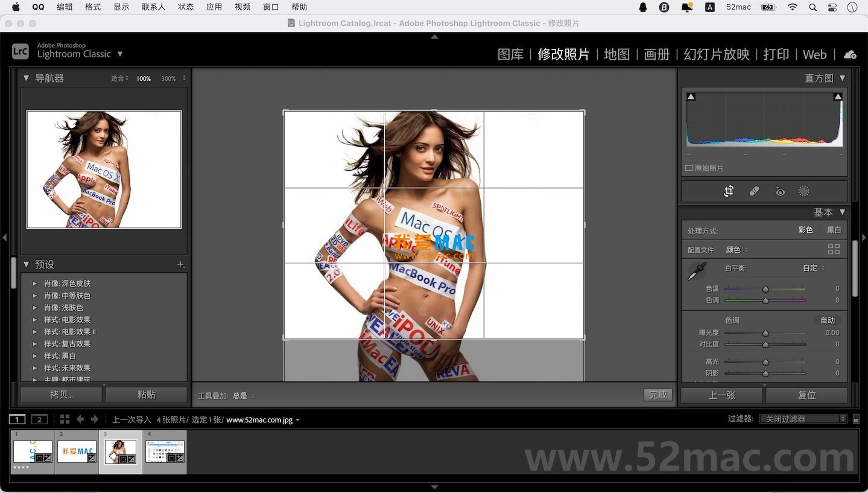
Task: Open macOS Control Center icon
Action: [x=832, y=7]
